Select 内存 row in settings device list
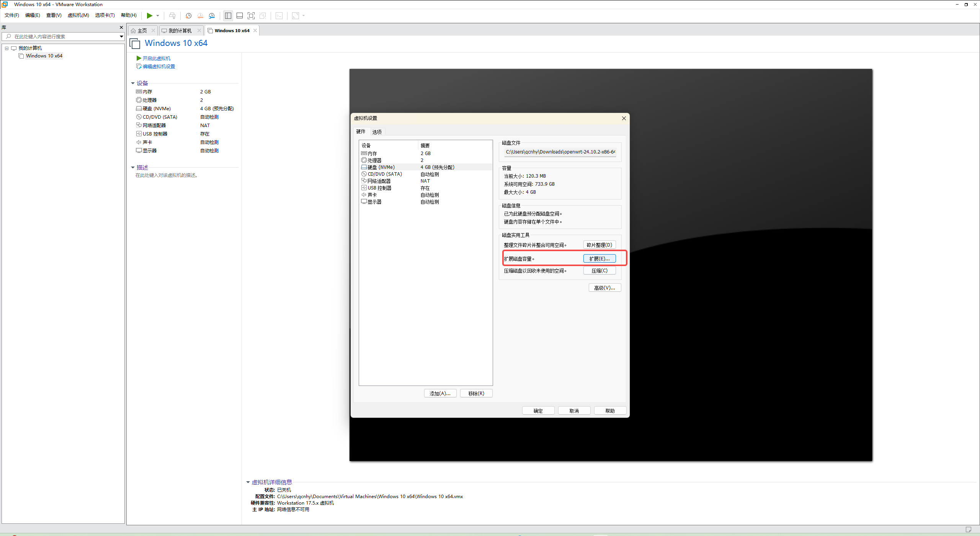 426,154
